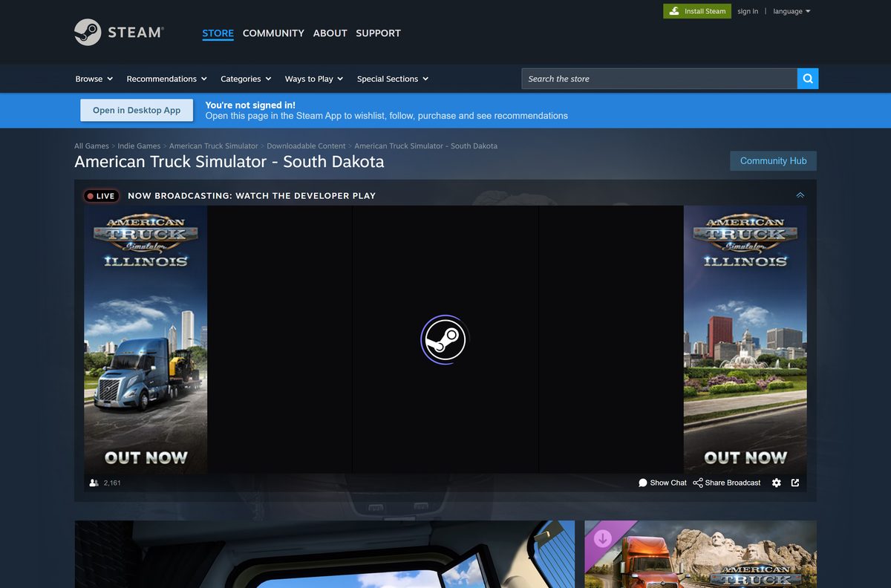Click left Illinois OUT NOW banner

coord(146,340)
